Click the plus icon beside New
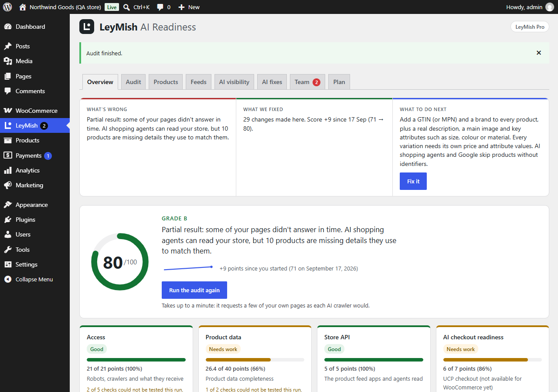Image resolution: width=558 pixels, height=392 pixels. [x=182, y=7]
